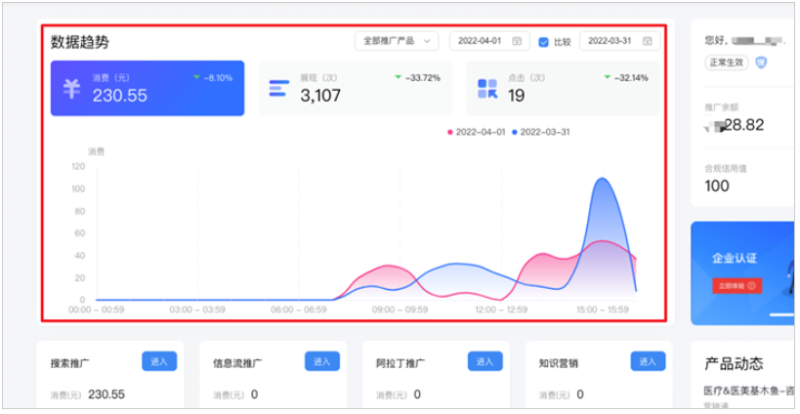Uncheck the 比较 checkbox
This screenshot has width=800, height=414.
[543, 41]
